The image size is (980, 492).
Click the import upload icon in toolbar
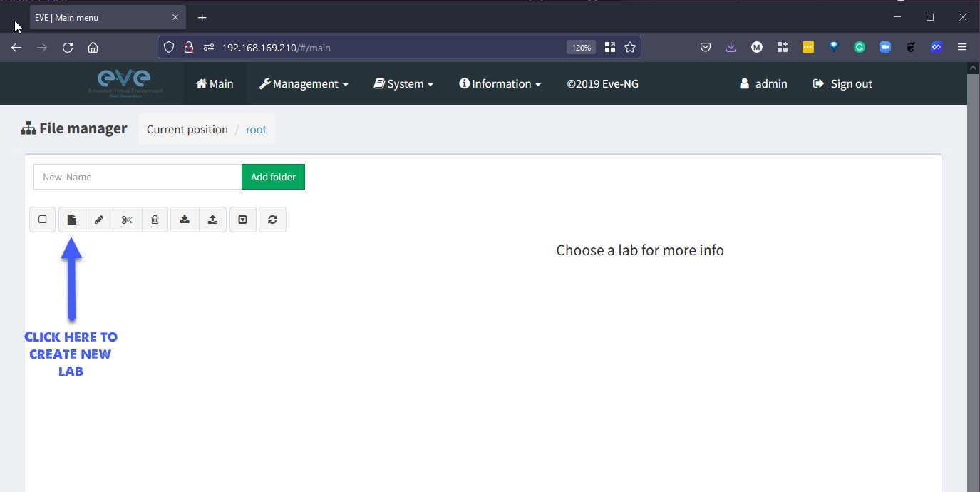click(212, 220)
